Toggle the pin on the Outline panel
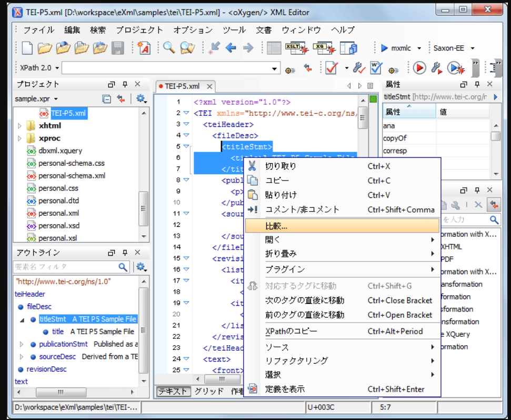 [x=125, y=253]
